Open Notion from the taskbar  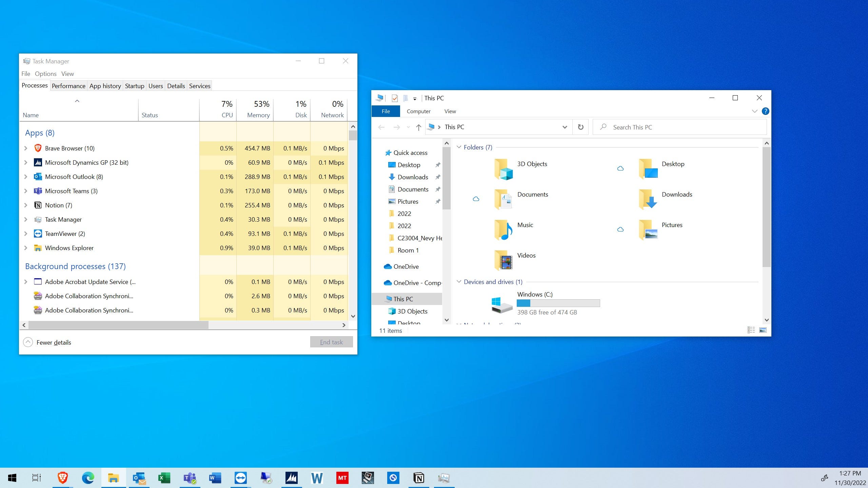click(x=419, y=478)
